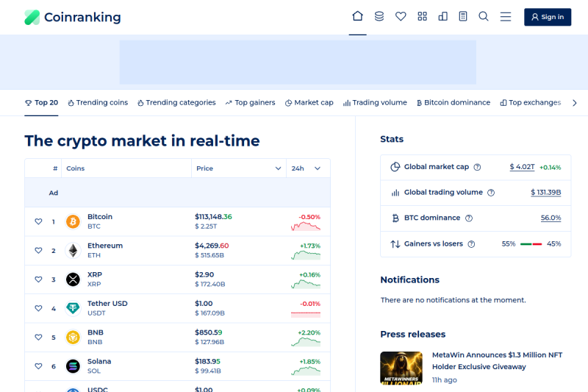The image size is (588, 392).
Task: Open the coins stack icon in navigation
Action: coord(379,16)
